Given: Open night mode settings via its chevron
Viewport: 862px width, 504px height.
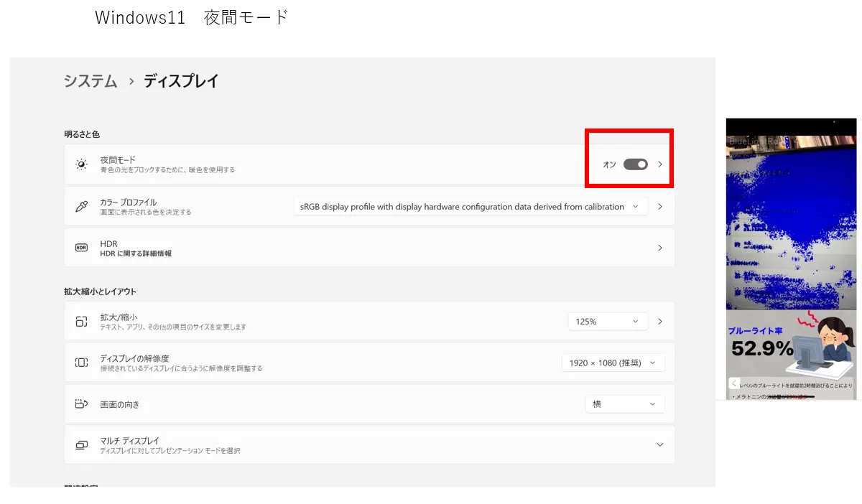Looking at the screenshot, I should (x=659, y=164).
